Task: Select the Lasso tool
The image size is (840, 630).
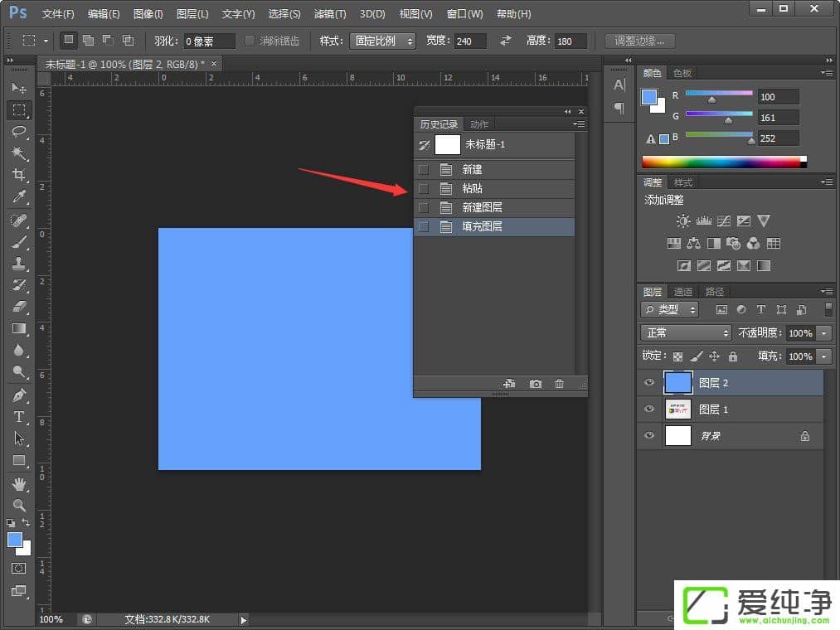Action: tap(19, 132)
